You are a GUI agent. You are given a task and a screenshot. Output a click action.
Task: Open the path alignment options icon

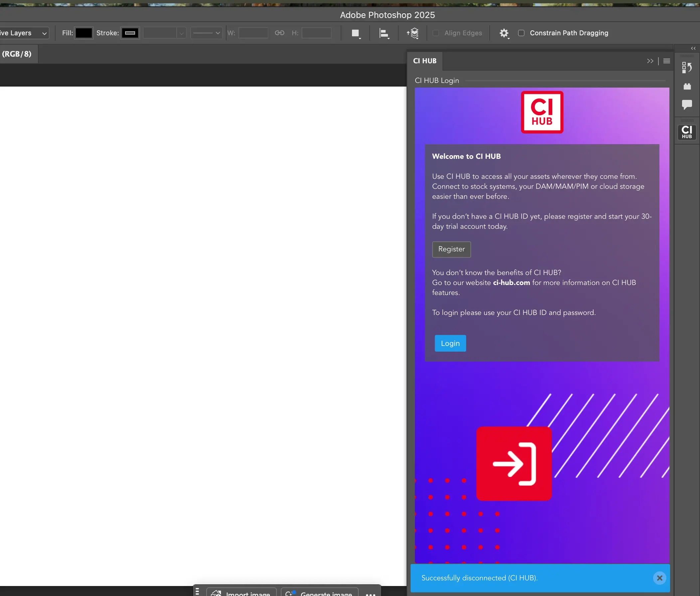coord(384,33)
